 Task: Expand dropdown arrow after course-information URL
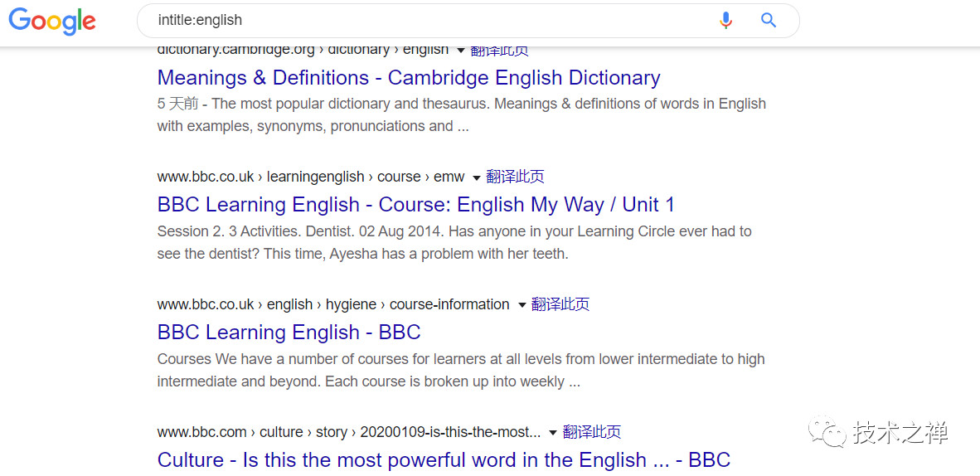point(522,305)
